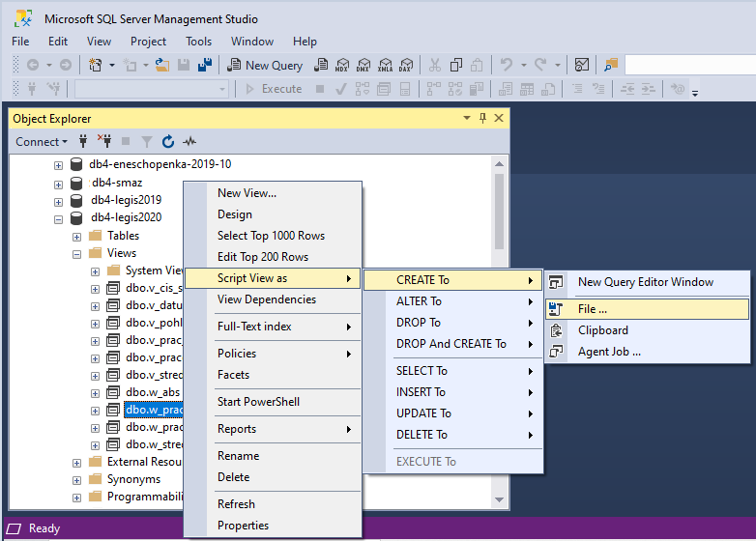756x541 pixels.
Task: Open the Connect dropdown in Object Explorer
Action: pyautogui.click(x=42, y=142)
